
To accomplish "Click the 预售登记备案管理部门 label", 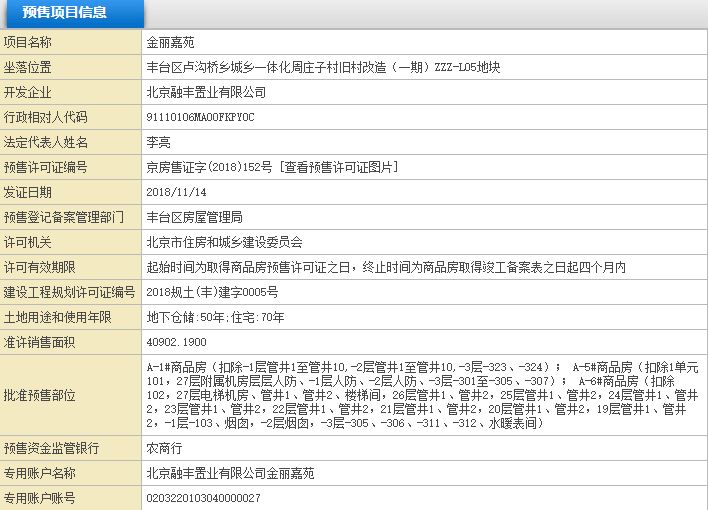I will (63, 217).
